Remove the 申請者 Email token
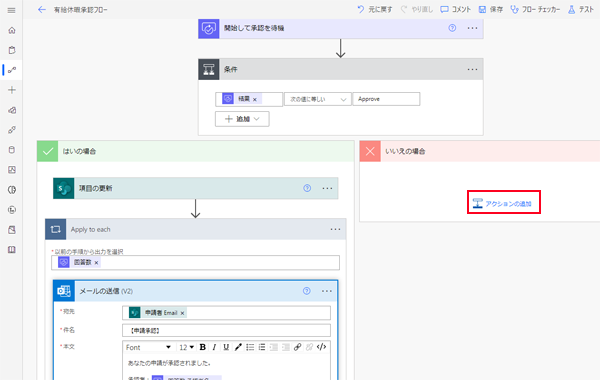 point(183,313)
